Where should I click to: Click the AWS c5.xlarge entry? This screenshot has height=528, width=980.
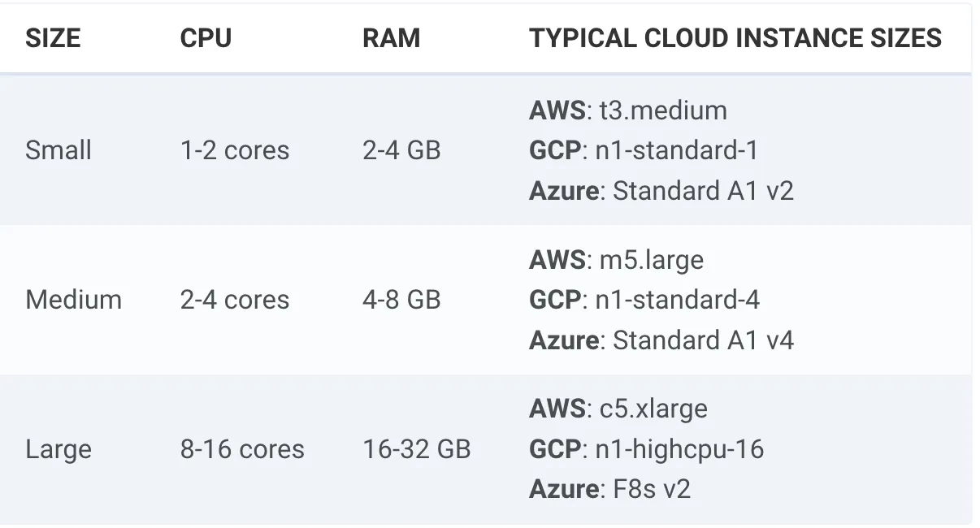pos(618,409)
